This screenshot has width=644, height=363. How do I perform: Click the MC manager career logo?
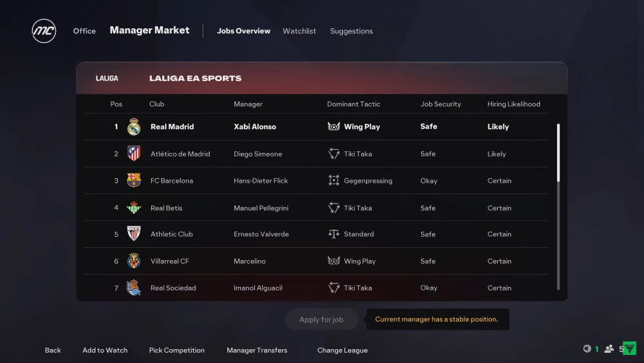pos(44,31)
